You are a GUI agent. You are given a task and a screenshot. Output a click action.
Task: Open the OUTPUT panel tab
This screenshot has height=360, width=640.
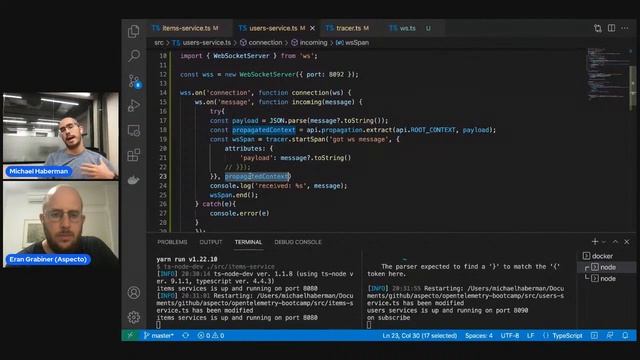[x=211, y=242]
